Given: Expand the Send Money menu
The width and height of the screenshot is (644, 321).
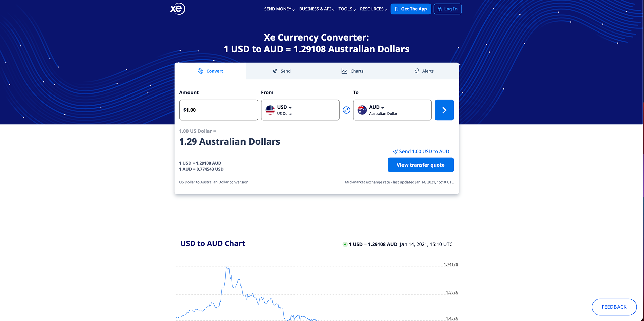Looking at the screenshot, I should click(x=279, y=9).
